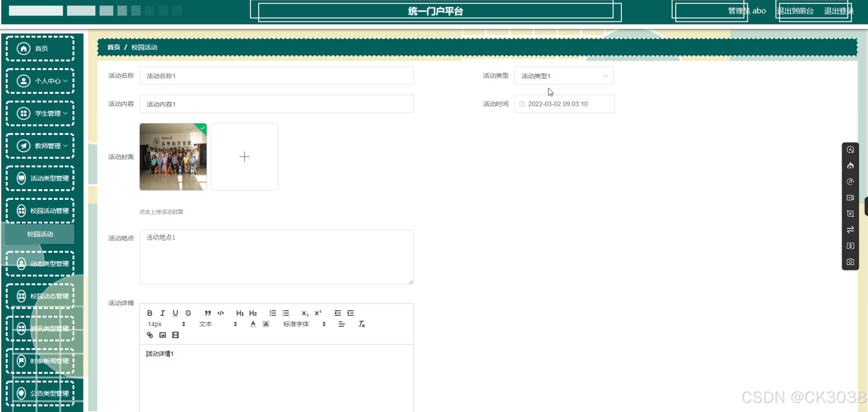Click the 退出到前台 link
The width and height of the screenshot is (868, 412).
click(795, 11)
